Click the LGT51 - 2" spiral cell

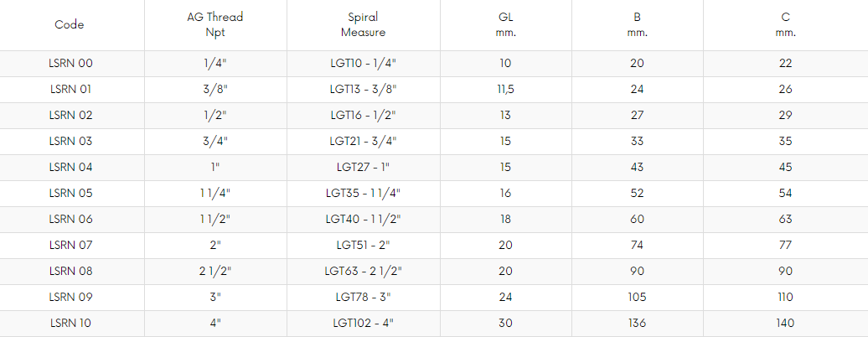[x=363, y=245]
